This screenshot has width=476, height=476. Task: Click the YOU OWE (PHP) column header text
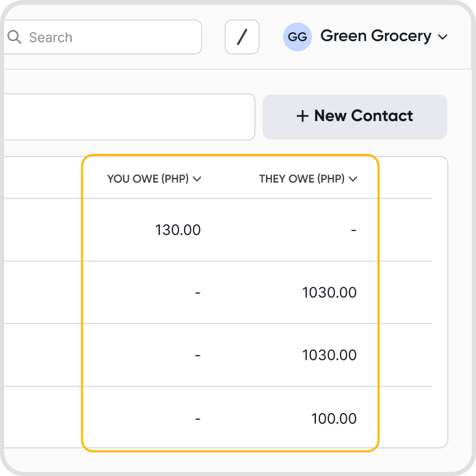148,179
